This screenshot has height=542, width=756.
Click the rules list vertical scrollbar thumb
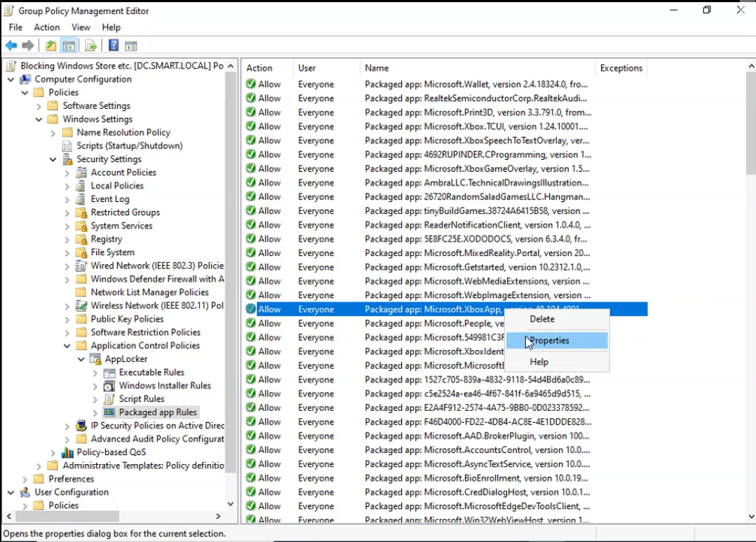751,123
